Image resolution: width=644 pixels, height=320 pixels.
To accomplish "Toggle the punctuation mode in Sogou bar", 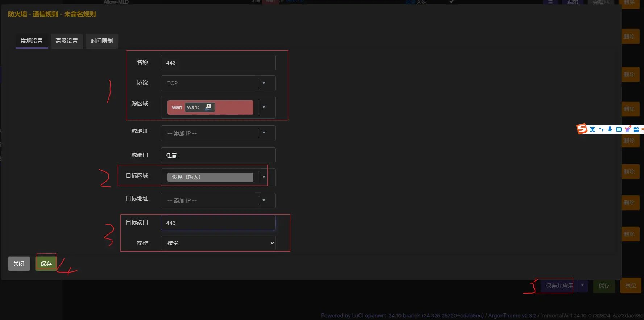I will (601, 129).
